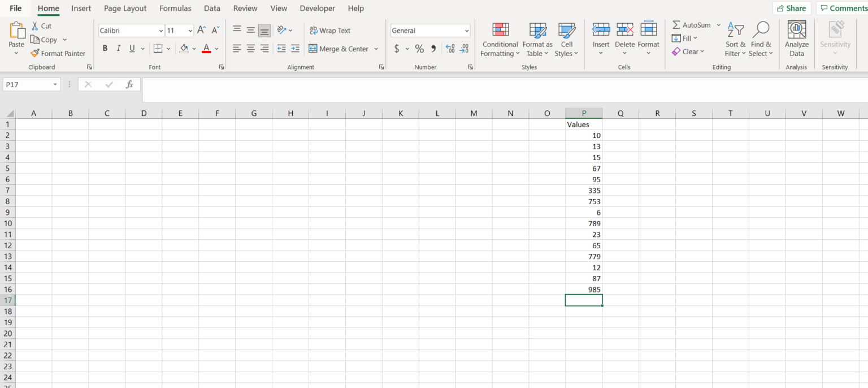Open the AutoSum dropdown arrow
This screenshot has width=868, height=388.
(x=718, y=25)
